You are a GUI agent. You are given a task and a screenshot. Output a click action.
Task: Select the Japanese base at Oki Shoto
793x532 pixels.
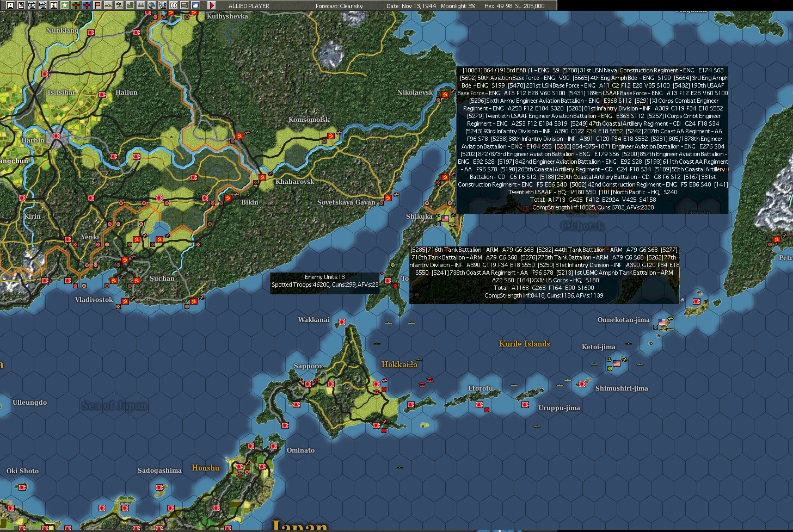(22, 487)
